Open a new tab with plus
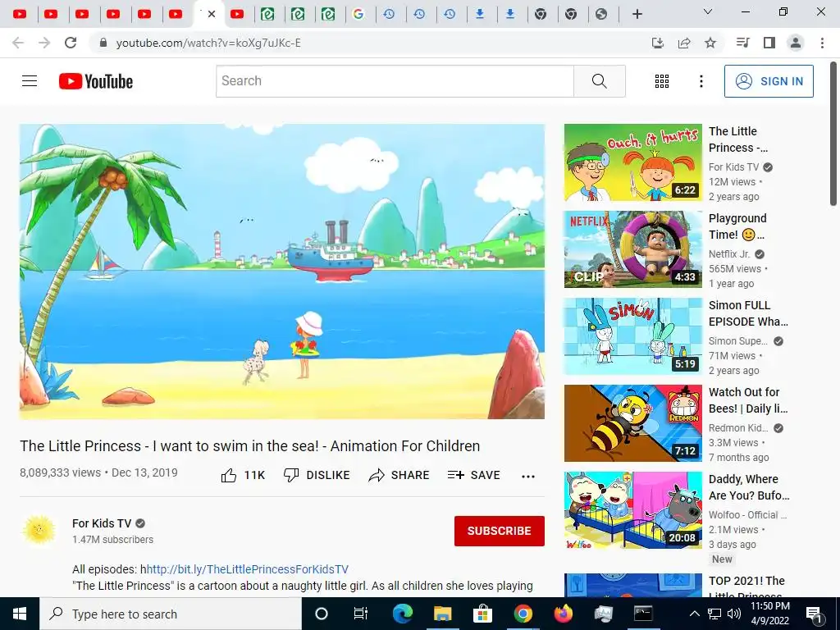Viewport: 840px width, 630px height. pyautogui.click(x=637, y=14)
